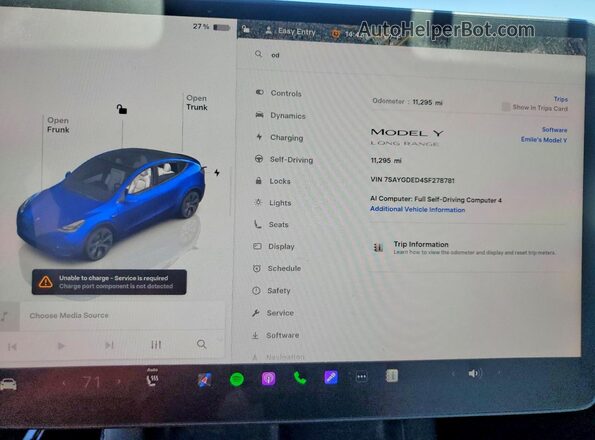Click the magnifier icon in settings search

pyautogui.click(x=258, y=54)
